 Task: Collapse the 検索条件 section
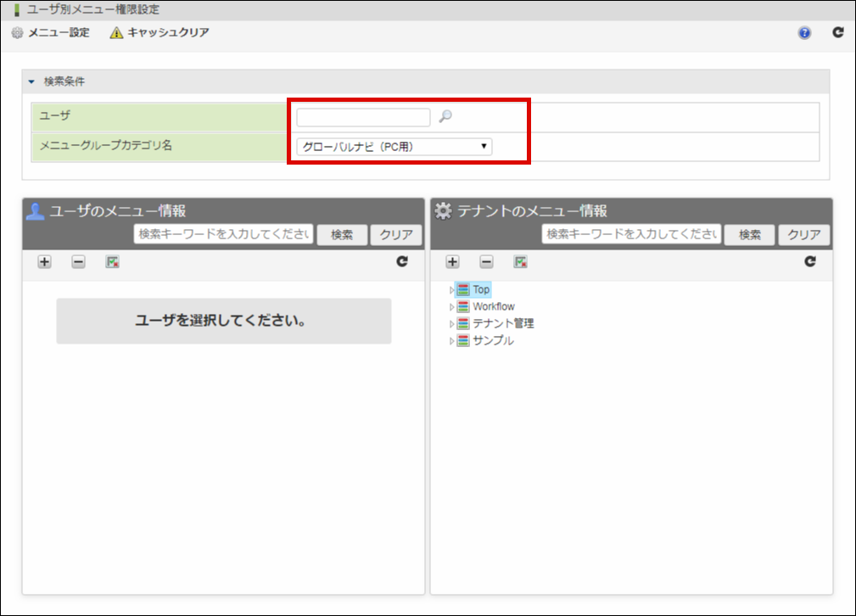[32, 81]
